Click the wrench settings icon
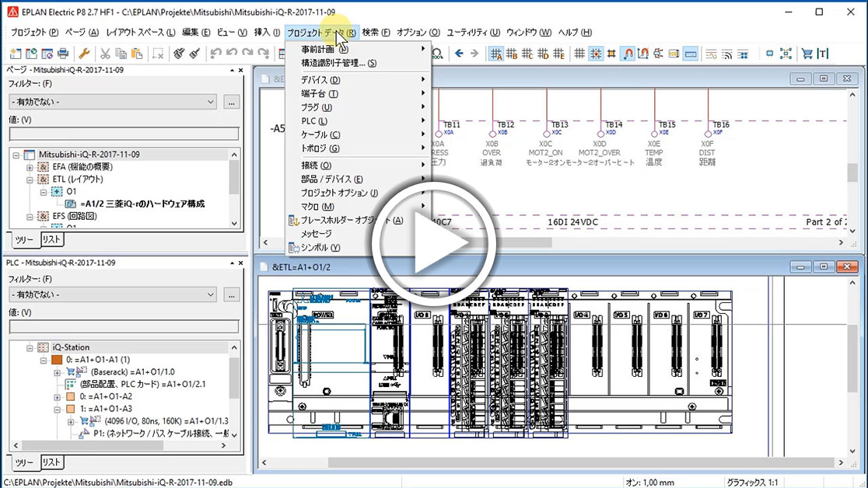This screenshot has height=488, width=868. tap(85, 54)
